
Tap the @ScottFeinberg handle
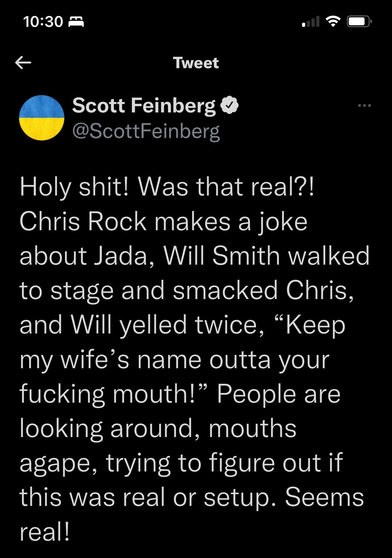pos(146,131)
